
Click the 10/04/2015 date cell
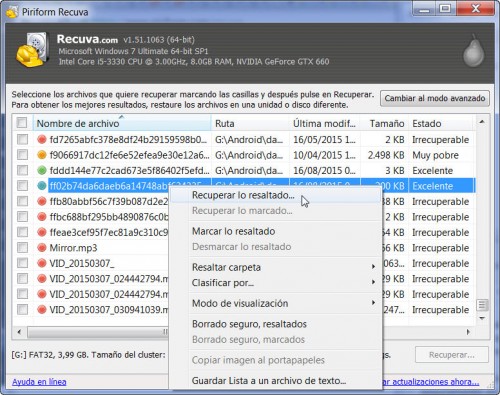[324, 155]
